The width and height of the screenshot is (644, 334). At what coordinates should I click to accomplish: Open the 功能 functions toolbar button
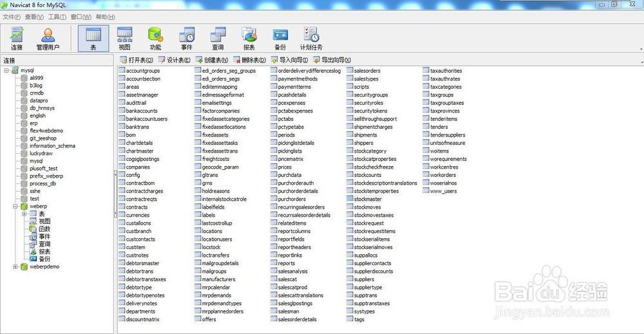156,39
